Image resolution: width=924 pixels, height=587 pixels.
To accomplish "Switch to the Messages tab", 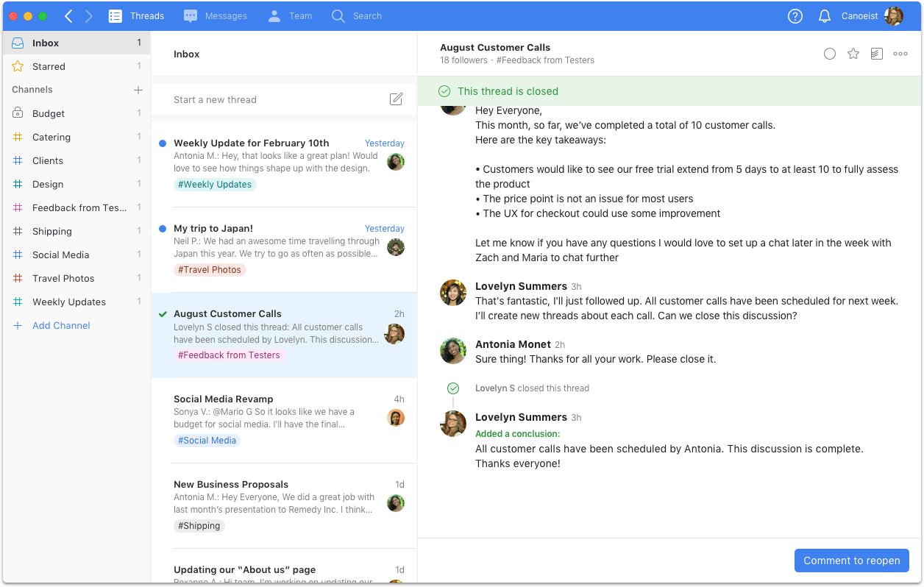I will pos(216,15).
